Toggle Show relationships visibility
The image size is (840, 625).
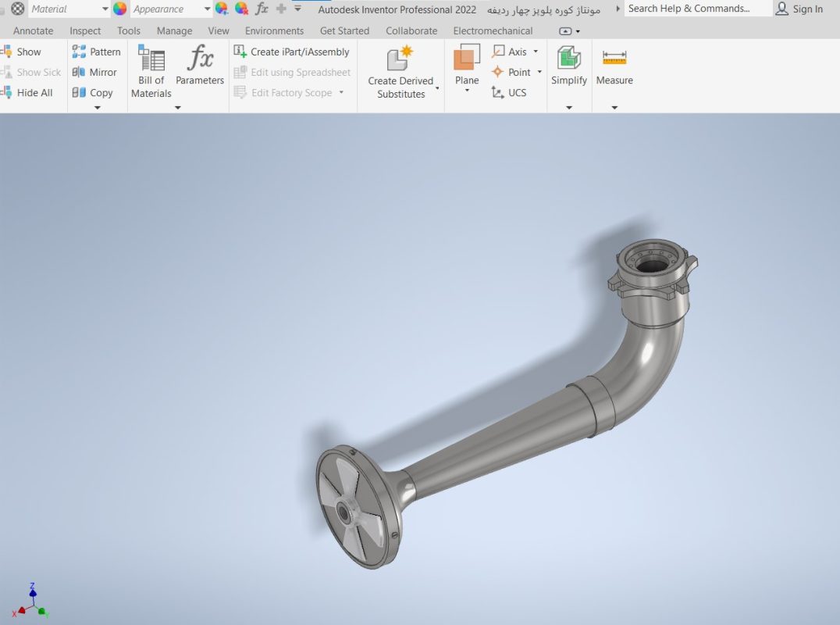point(21,52)
